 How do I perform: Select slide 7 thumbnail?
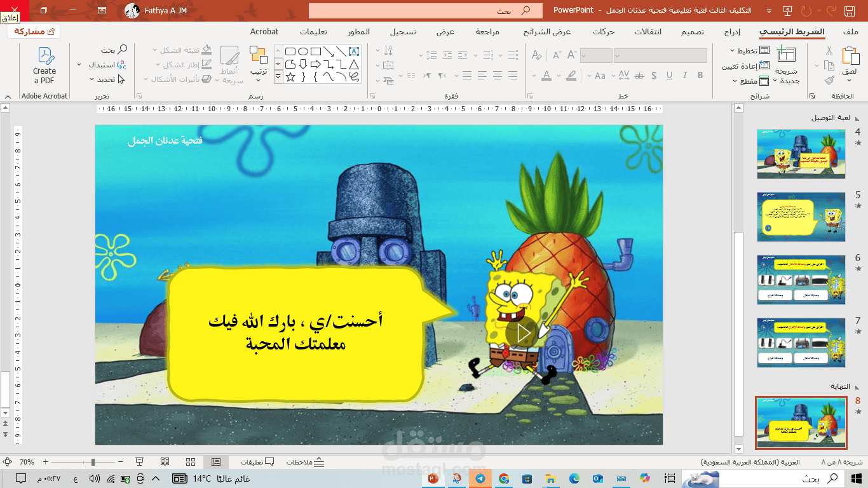[x=801, y=342]
